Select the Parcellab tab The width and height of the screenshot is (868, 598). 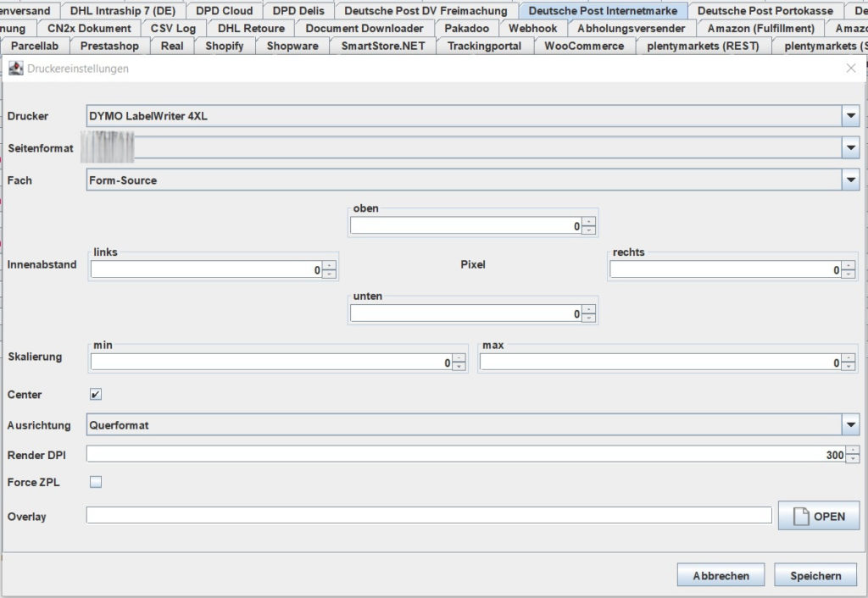click(34, 46)
